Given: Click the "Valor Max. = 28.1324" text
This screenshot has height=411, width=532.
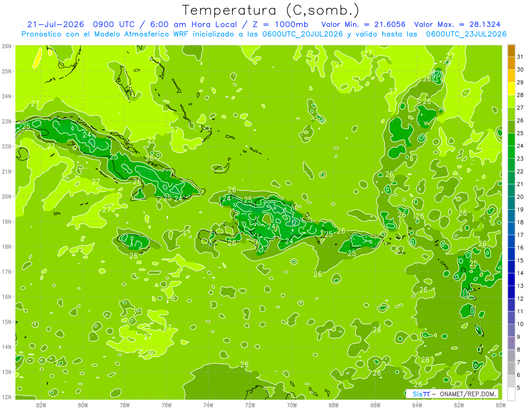Looking at the screenshot, I should (458, 24).
